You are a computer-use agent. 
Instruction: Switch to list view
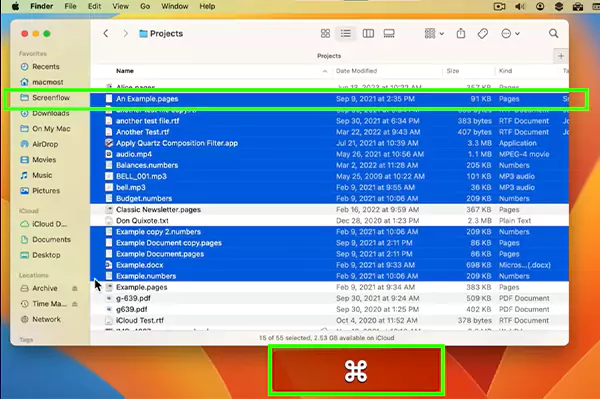(346, 34)
